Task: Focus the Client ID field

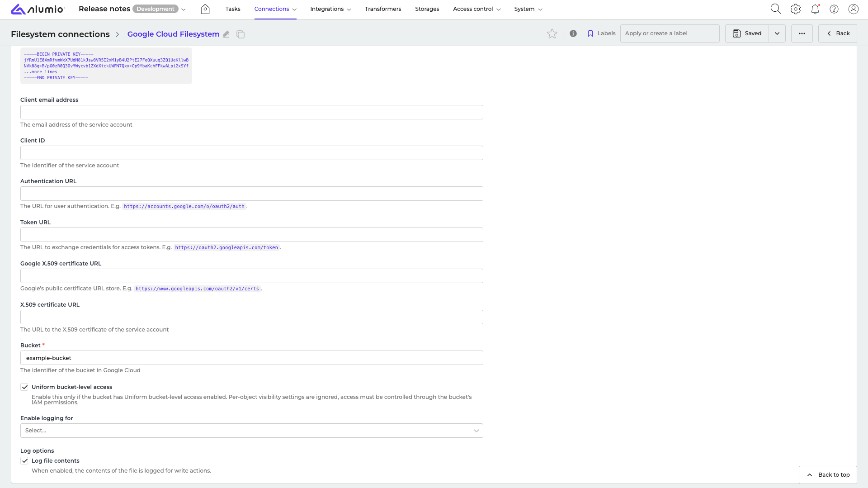Action: (252, 153)
